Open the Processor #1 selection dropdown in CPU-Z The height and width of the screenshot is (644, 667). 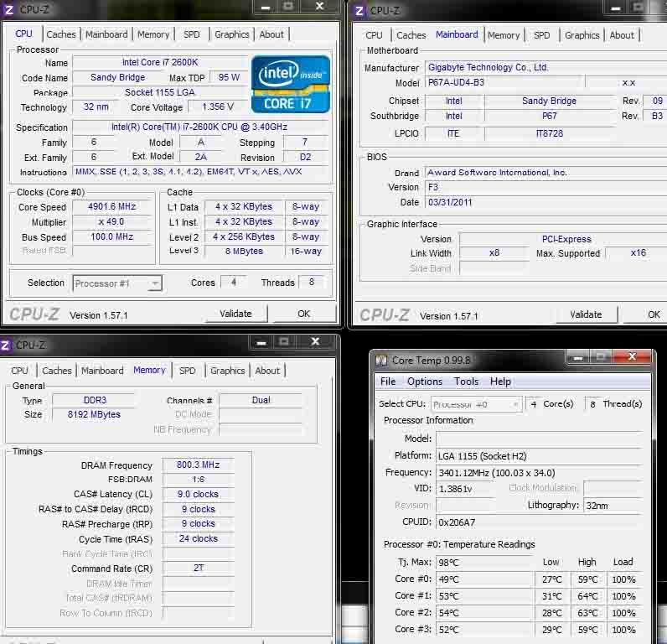click(x=117, y=283)
